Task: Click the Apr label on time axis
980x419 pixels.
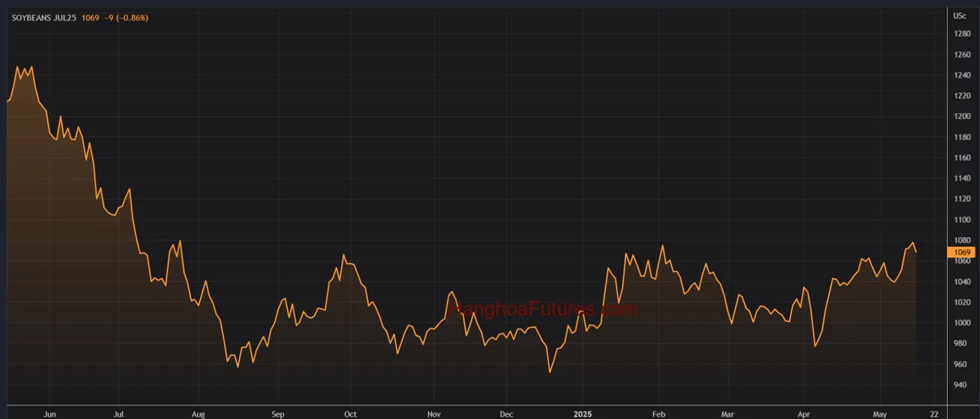Action: pos(803,414)
